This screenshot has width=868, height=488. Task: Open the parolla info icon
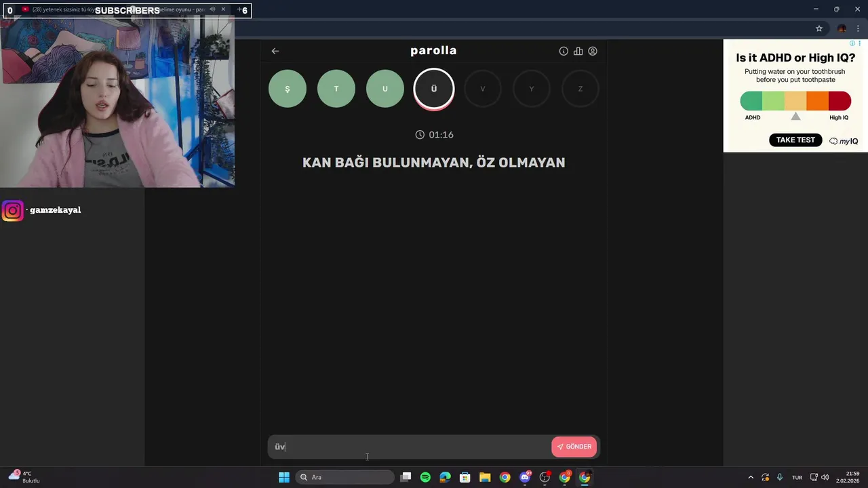[x=564, y=51]
